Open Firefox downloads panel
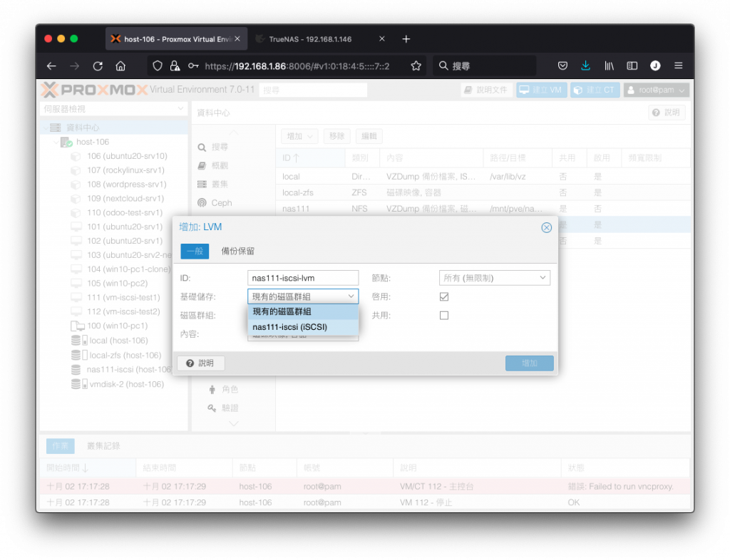The height and width of the screenshot is (560, 730). pos(586,66)
